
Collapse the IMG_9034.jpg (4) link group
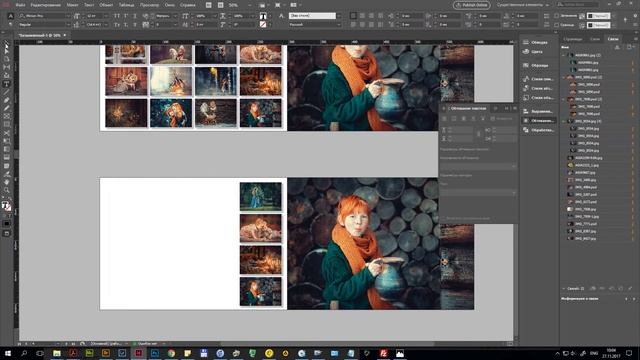564,121
